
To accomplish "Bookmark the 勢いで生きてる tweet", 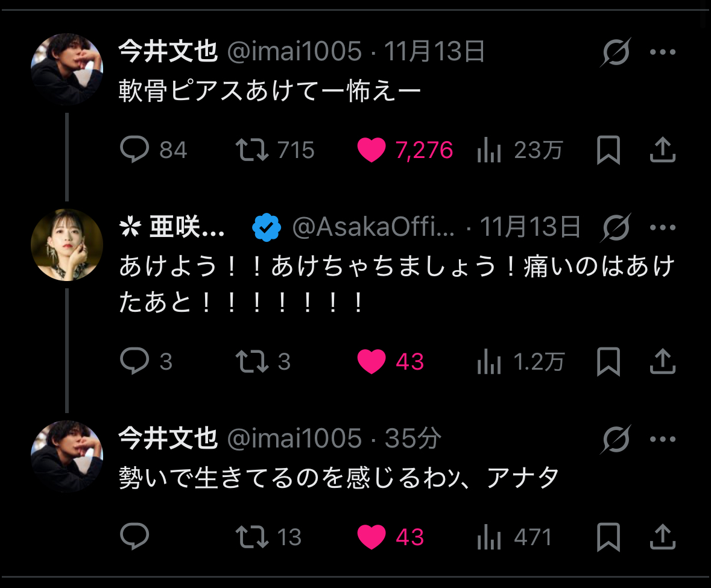I will point(608,536).
